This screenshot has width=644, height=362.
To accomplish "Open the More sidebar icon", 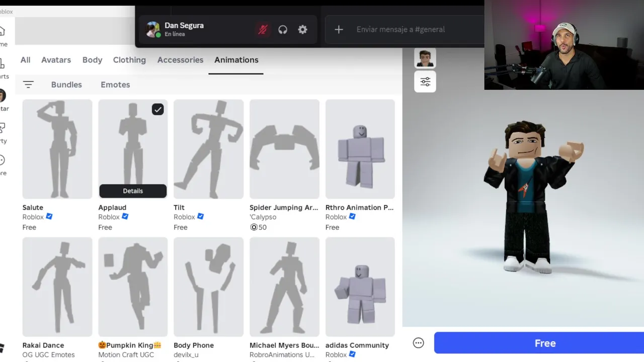I will point(2,160).
